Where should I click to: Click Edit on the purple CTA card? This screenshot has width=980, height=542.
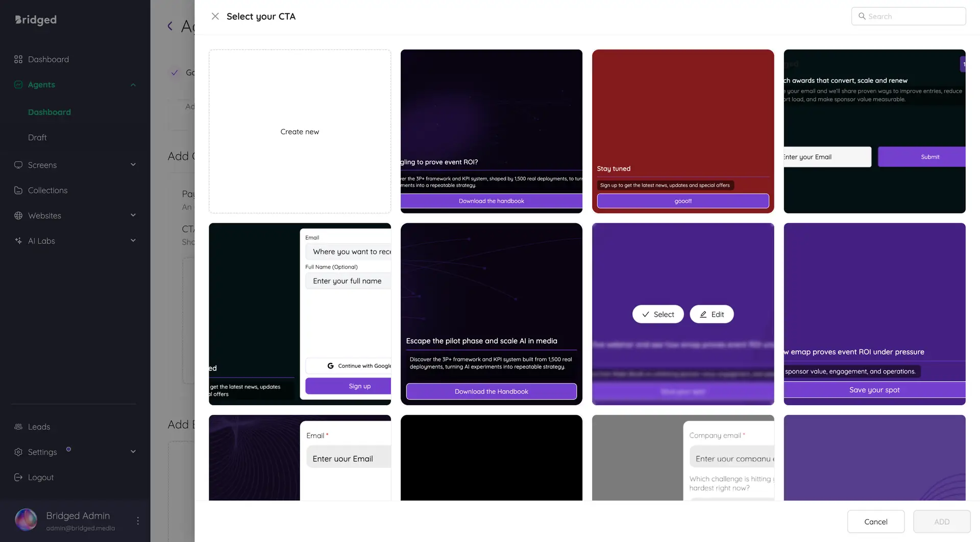tap(712, 314)
